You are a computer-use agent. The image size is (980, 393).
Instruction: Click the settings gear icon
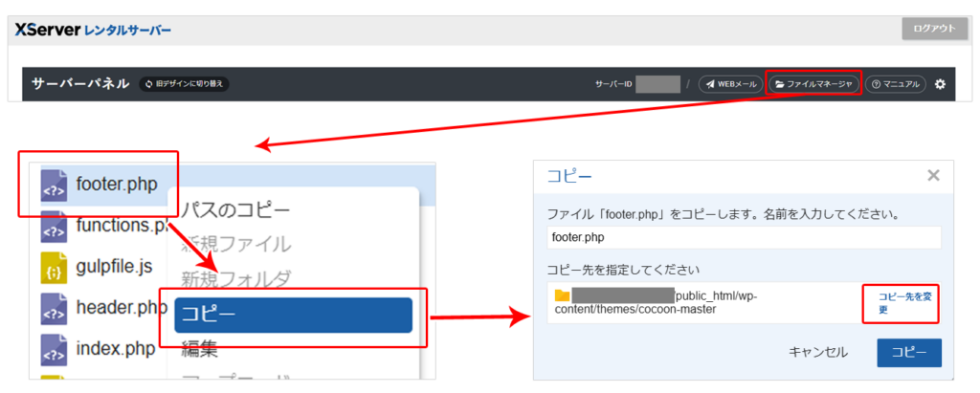click(x=940, y=84)
